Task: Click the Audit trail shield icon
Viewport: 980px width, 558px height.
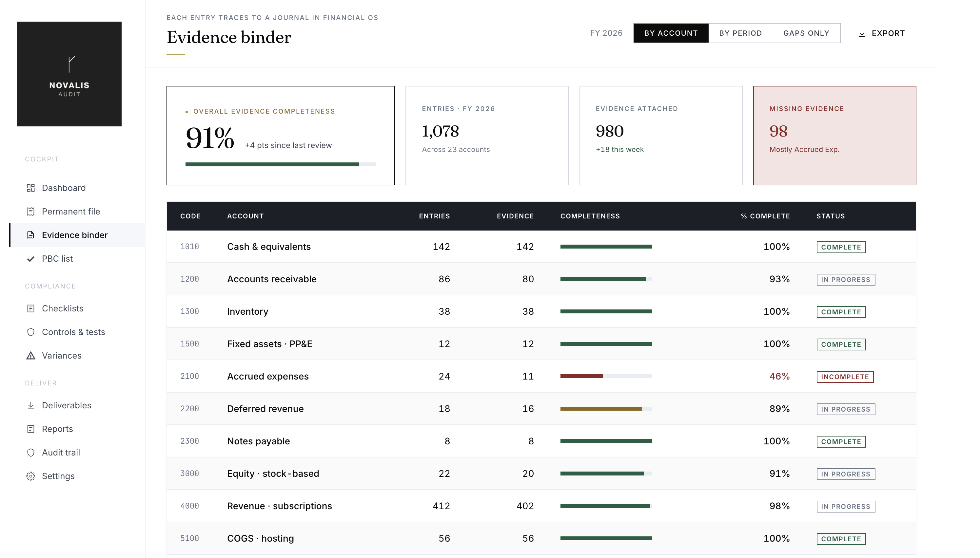Action: pos(31,453)
